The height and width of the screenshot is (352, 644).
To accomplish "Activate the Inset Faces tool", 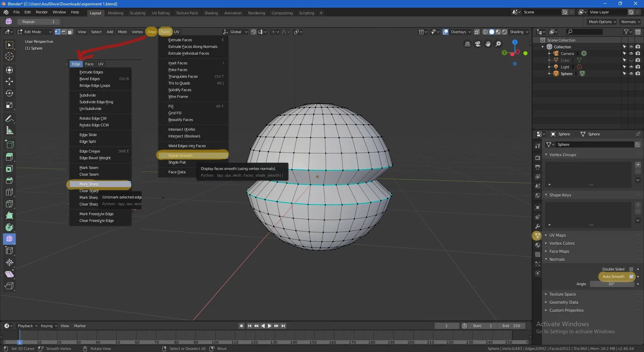I will 9,169.
